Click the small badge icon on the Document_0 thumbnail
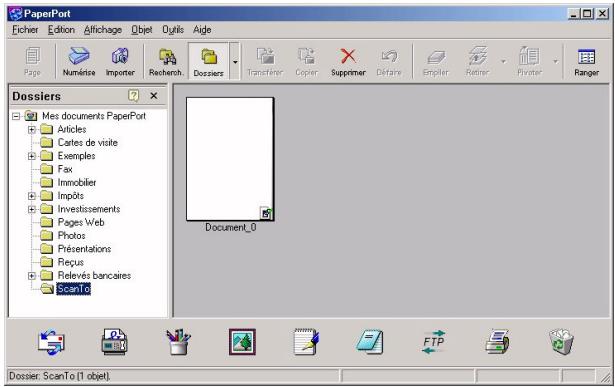The height and width of the screenshot is (387, 615). click(x=266, y=213)
